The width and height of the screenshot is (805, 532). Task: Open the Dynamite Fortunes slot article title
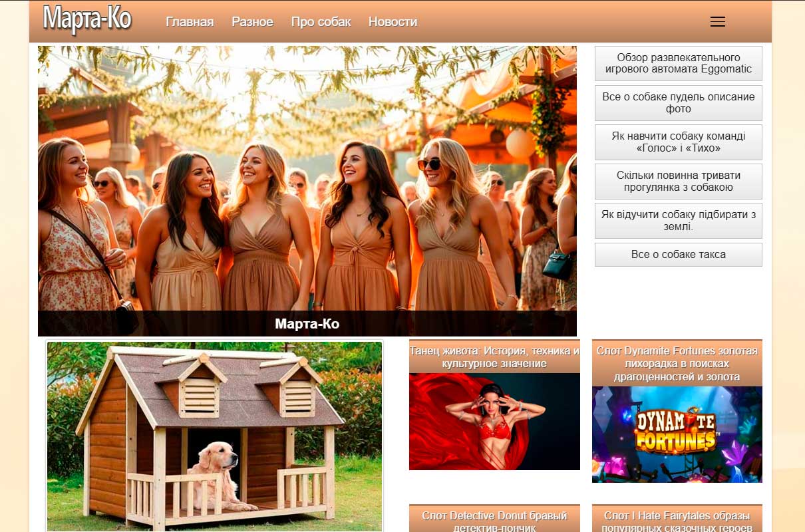pos(677,364)
